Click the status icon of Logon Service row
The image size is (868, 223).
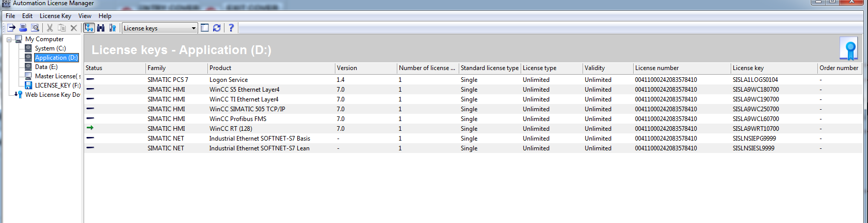point(90,79)
